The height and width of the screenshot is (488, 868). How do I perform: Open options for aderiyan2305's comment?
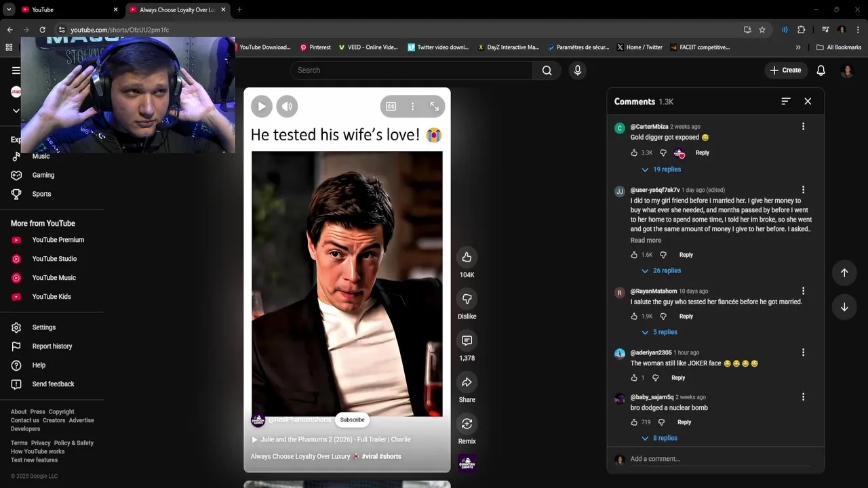tap(803, 352)
